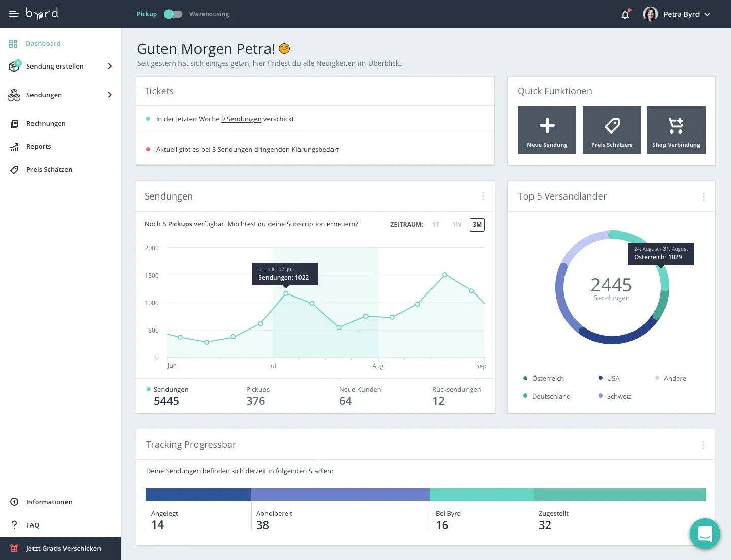731x560 pixels.
Task: Click the Reports chart icon in sidebar
Action: 14,147
